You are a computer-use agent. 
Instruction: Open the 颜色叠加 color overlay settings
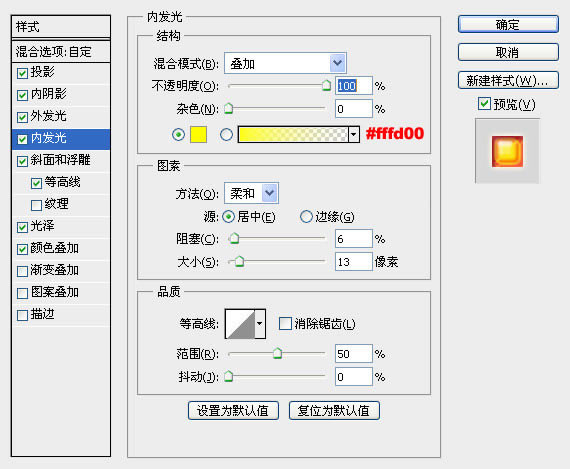[55, 248]
